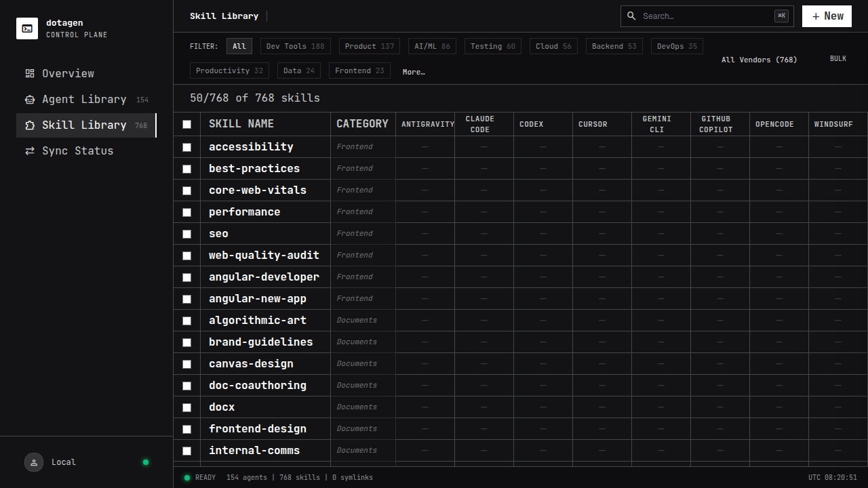Filter by Cloud category
This screenshot has height=488, width=868.
click(553, 46)
